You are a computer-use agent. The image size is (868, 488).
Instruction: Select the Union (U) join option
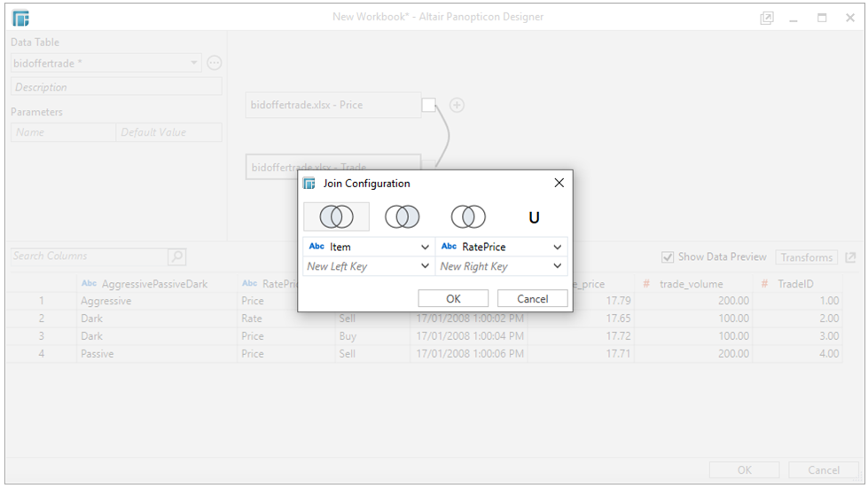point(534,217)
